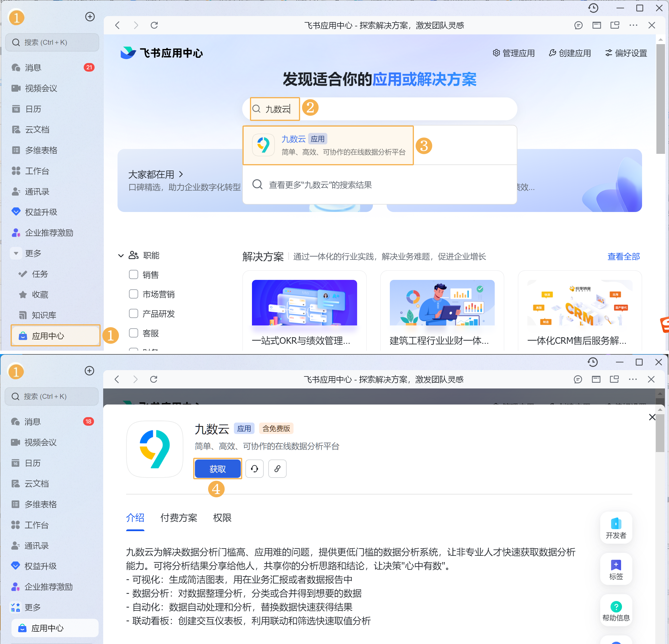Select 应用中心 in bottom window sidebar
Screen dimensions: 669x644
tap(55, 628)
